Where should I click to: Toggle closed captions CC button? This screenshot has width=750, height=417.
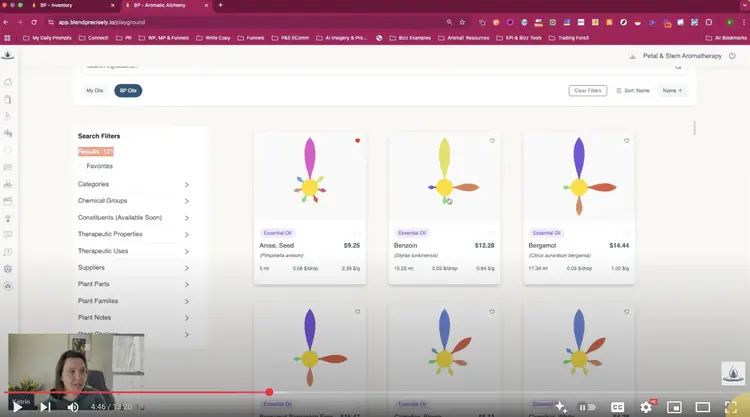click(617, 407)
